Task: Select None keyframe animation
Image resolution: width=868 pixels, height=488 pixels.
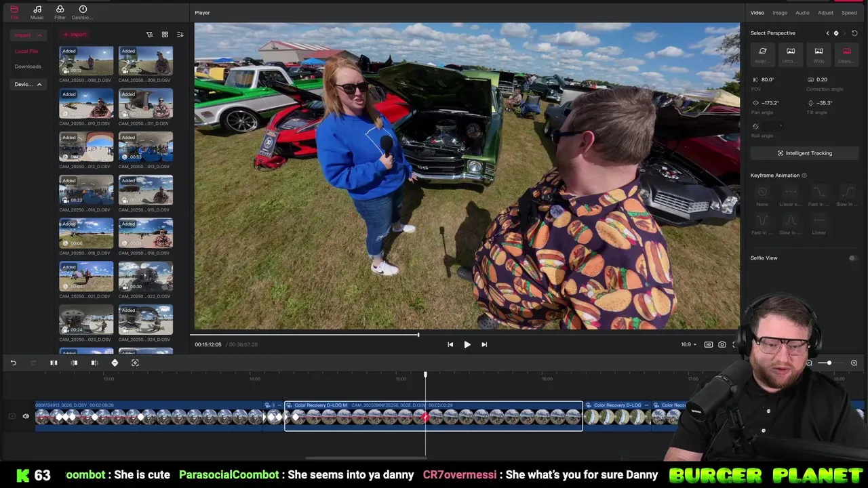Action: (x=762, y=195)
